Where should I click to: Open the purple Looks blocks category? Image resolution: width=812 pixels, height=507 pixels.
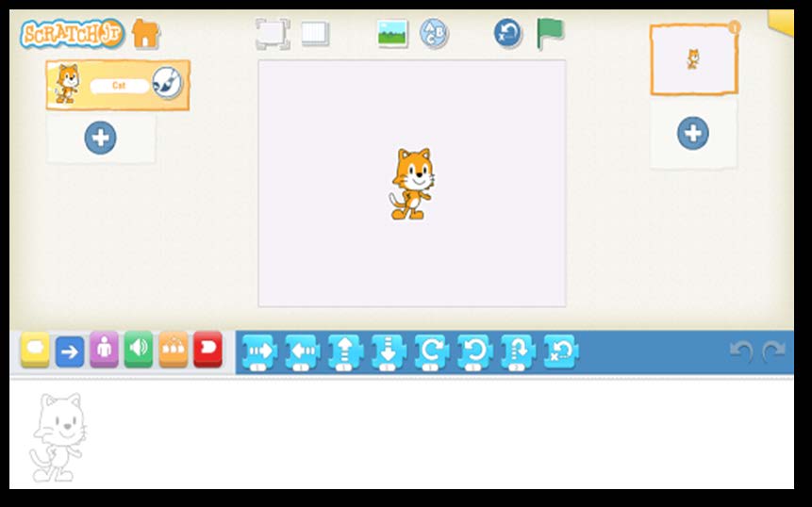tap(104, 350)
